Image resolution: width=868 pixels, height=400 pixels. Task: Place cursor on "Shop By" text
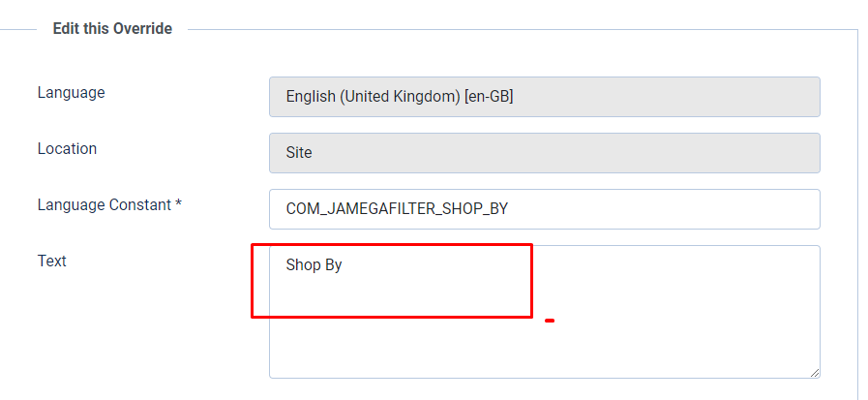(x=314, y=264)
